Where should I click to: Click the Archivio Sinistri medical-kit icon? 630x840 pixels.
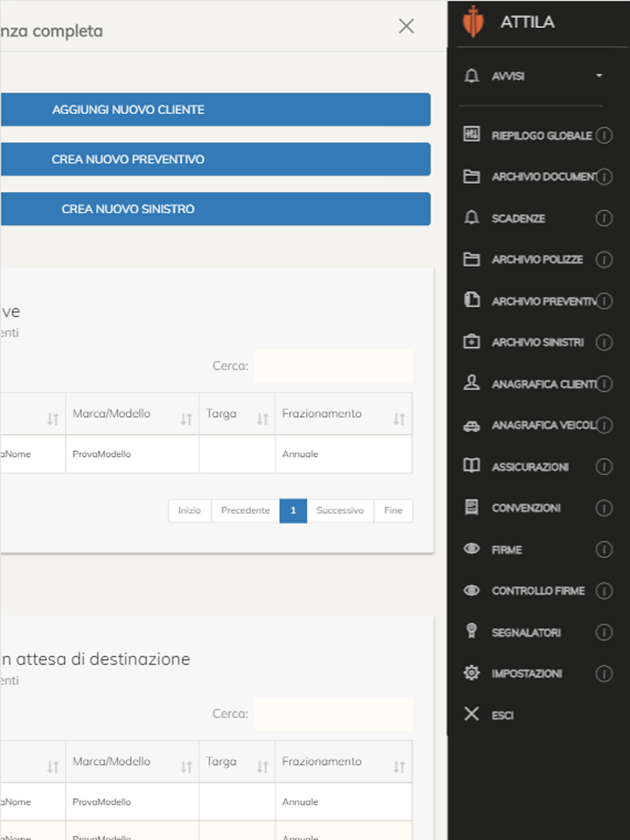click(x=472, y=341)
